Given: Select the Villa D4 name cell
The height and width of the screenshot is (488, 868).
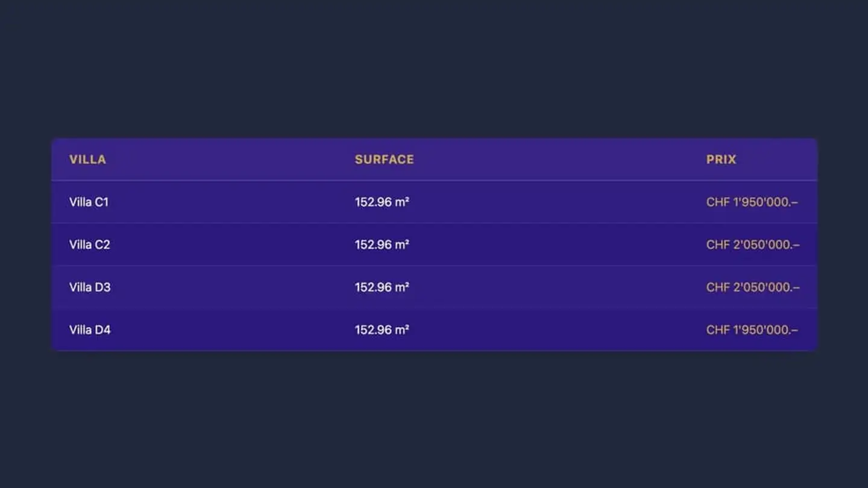Looking at the screenshot, I should [90, 330].
